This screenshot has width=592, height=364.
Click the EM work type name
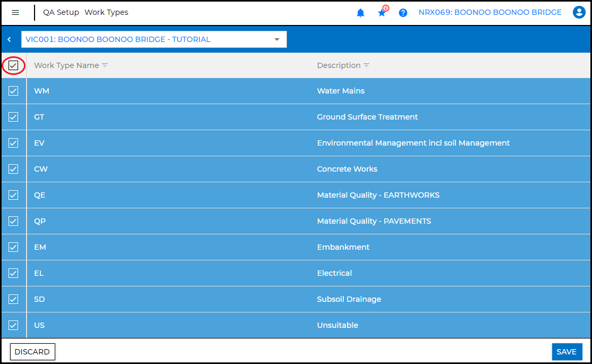(x=40, y=247)
